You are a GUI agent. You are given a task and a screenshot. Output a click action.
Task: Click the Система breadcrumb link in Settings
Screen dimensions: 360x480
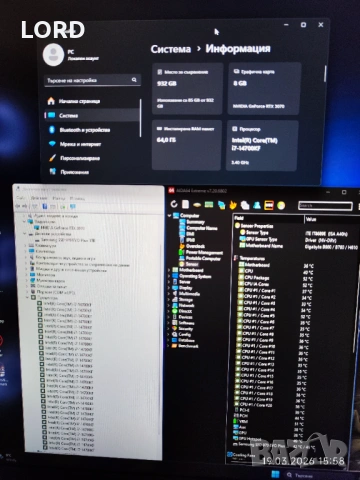coord(171,49)
